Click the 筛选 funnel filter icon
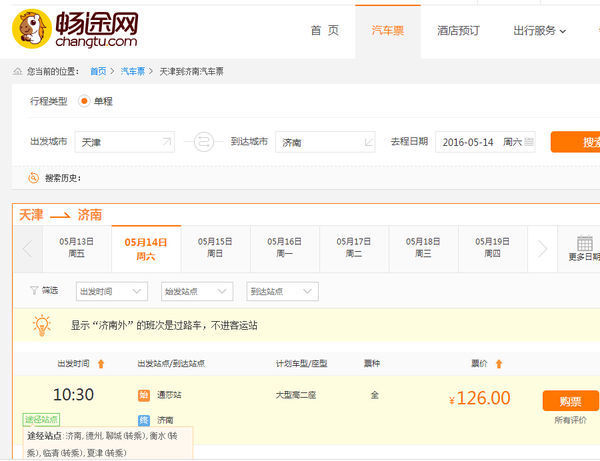 tap(34, 290)
